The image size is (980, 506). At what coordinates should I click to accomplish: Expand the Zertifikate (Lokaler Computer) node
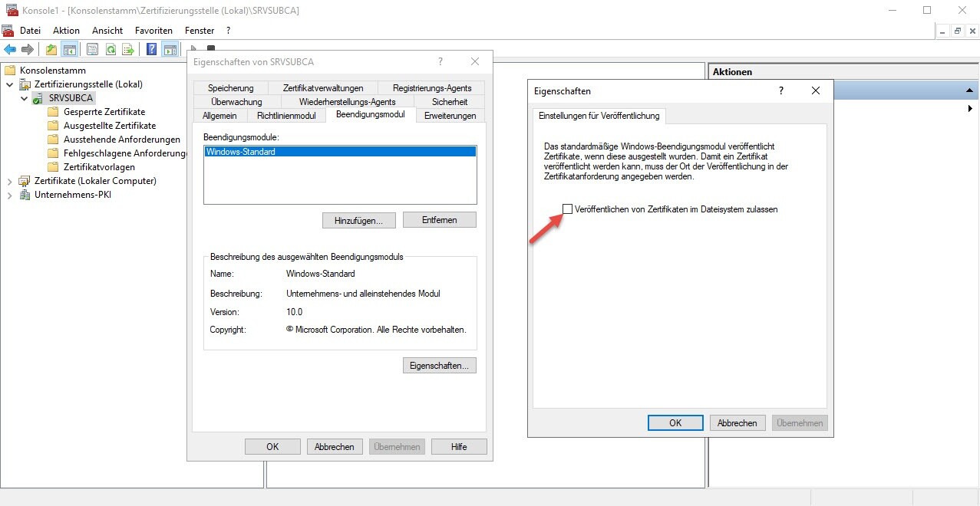[x=10, y=181]
